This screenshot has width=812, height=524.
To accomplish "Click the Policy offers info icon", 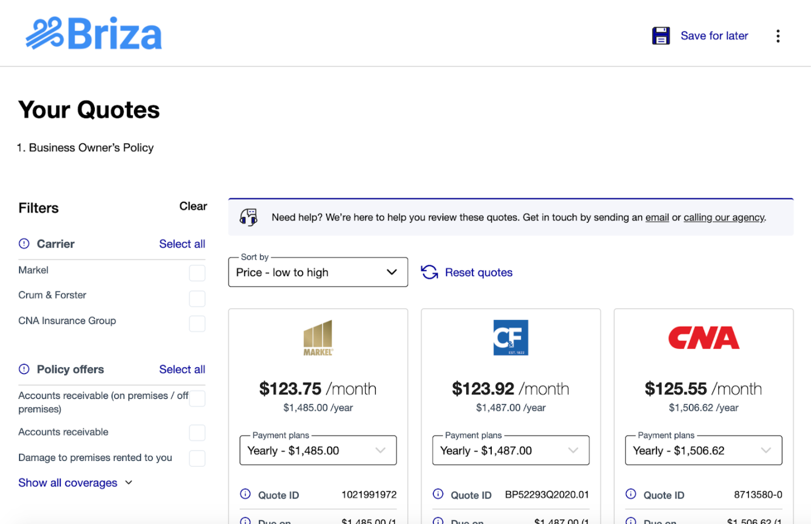I will [x=24, y=369].
